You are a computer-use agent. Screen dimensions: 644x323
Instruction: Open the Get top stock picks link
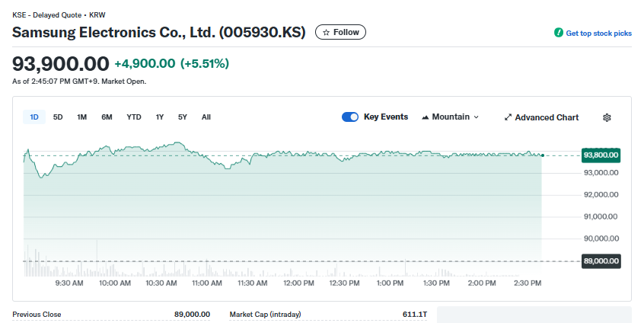598,34
